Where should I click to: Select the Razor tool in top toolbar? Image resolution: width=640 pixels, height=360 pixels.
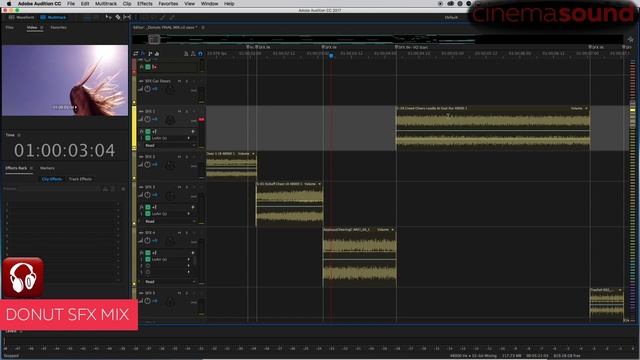tap(118, 17)
